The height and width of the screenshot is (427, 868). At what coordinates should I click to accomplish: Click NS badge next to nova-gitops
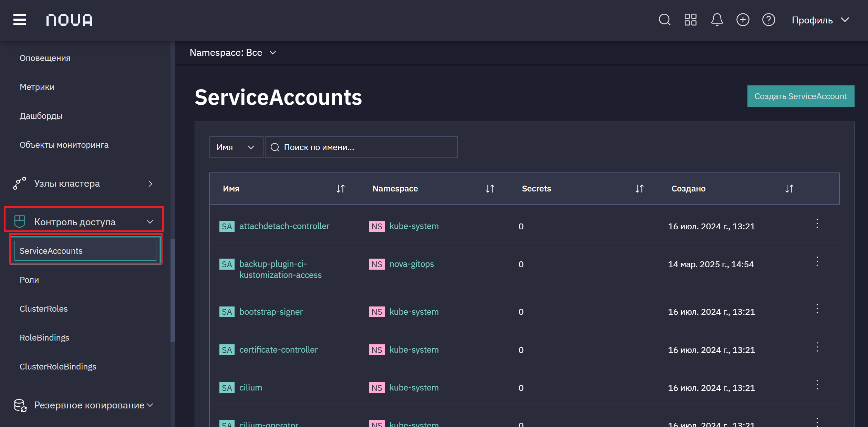coord(376,264)
